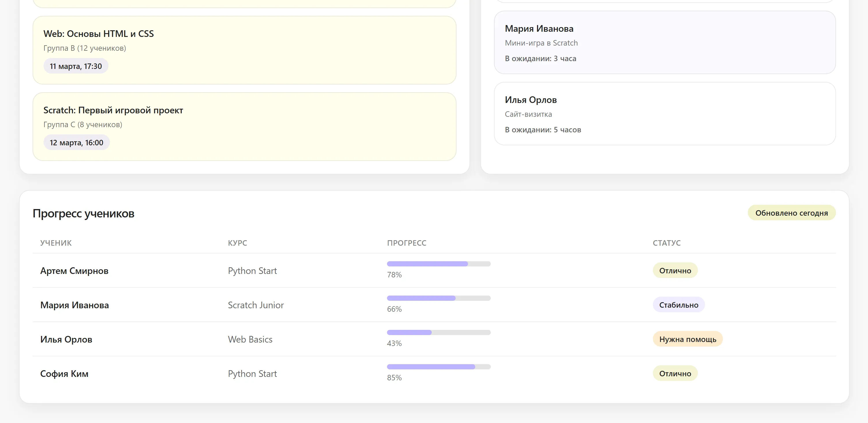Click Мария Иванова's 66% progress bar

point(439,298)
